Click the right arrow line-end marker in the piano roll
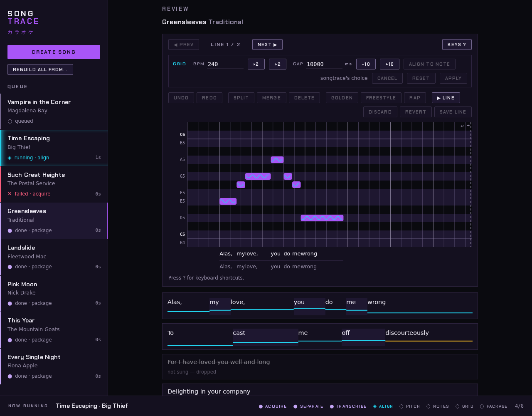The image size is (532, 416). (x=468, y=126)
